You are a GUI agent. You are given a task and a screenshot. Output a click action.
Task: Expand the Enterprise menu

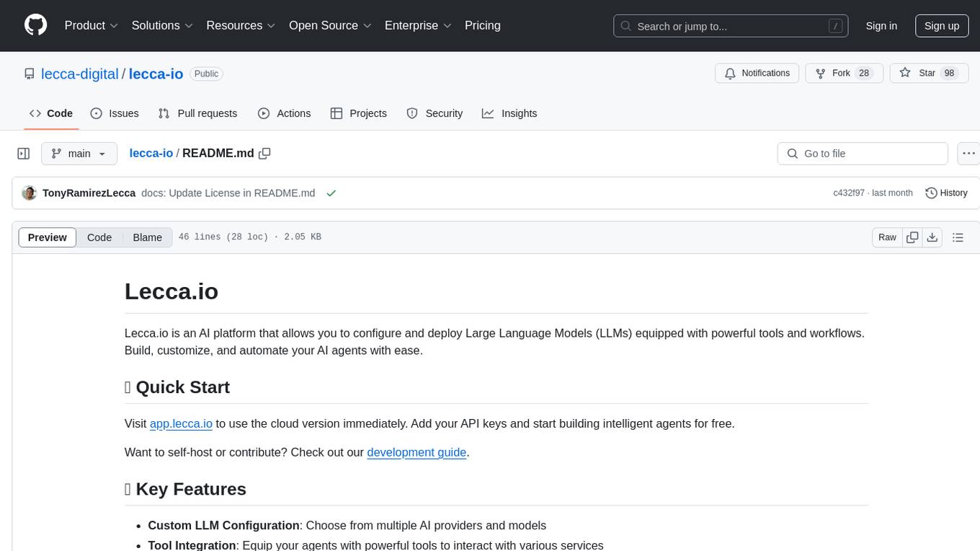(418, 25)
